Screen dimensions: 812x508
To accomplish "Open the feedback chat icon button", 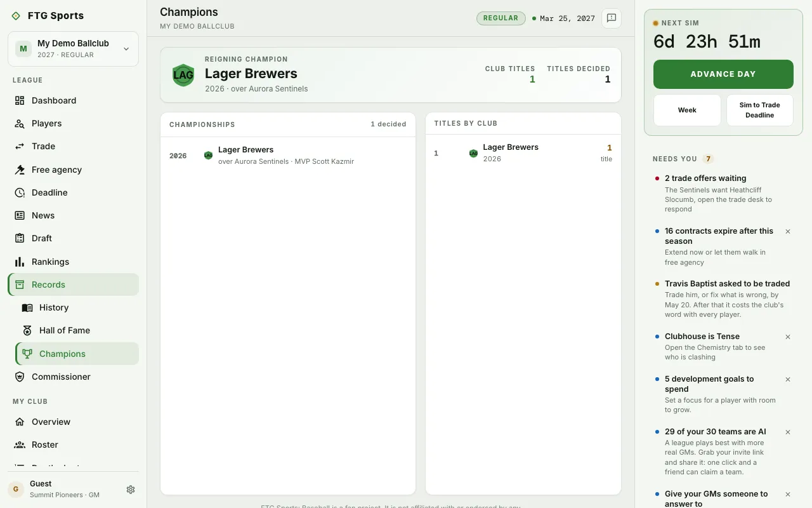I will 612,18.
